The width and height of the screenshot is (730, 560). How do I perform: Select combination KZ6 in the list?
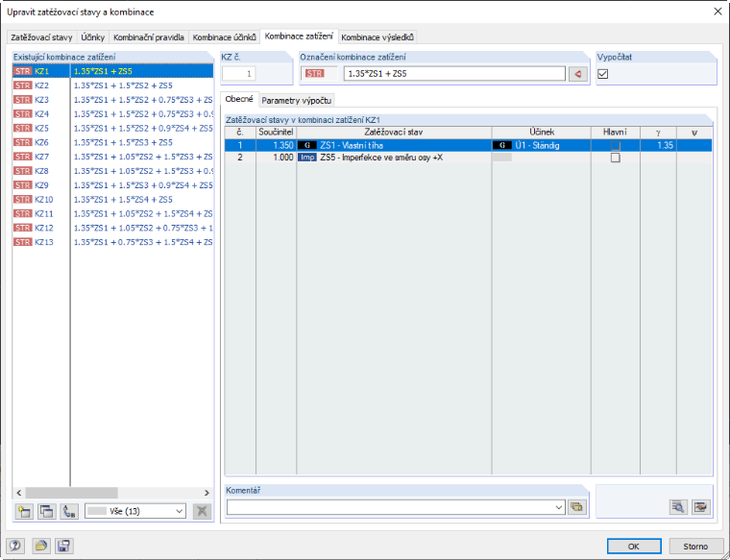(x=113, y=142)
